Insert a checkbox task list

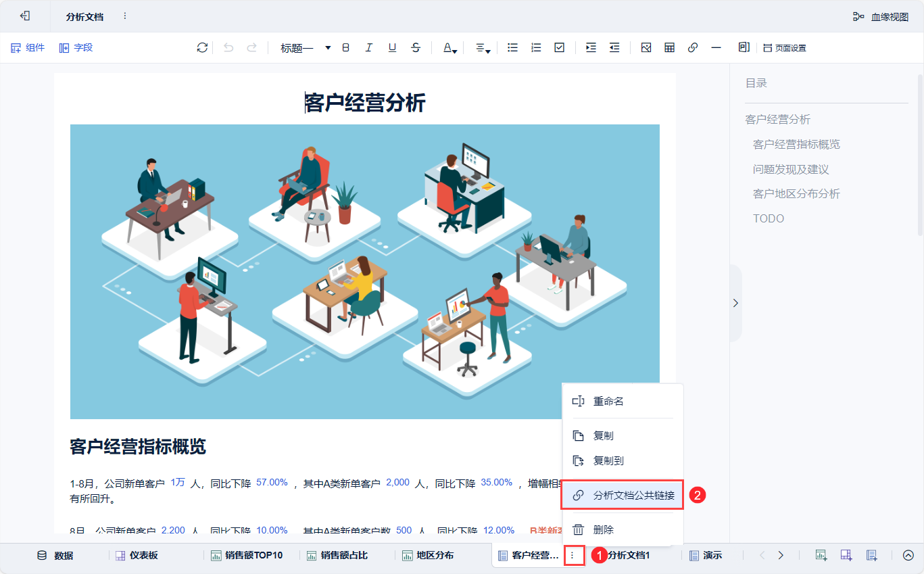559,47
